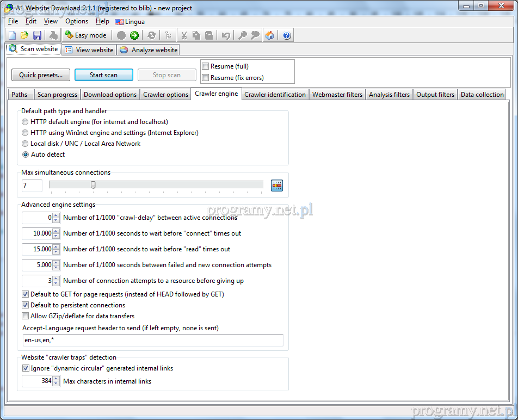The image size is (518, 420).
Task: Enable Allow GZip/deflate for data transfers
Action: 26,316
